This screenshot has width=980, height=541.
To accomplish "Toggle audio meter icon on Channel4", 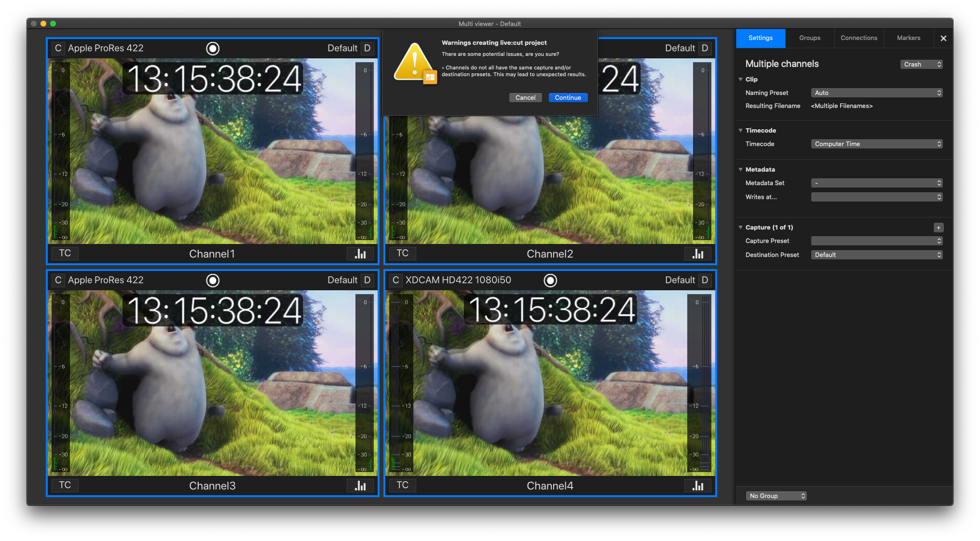I will tap(698, 486).
